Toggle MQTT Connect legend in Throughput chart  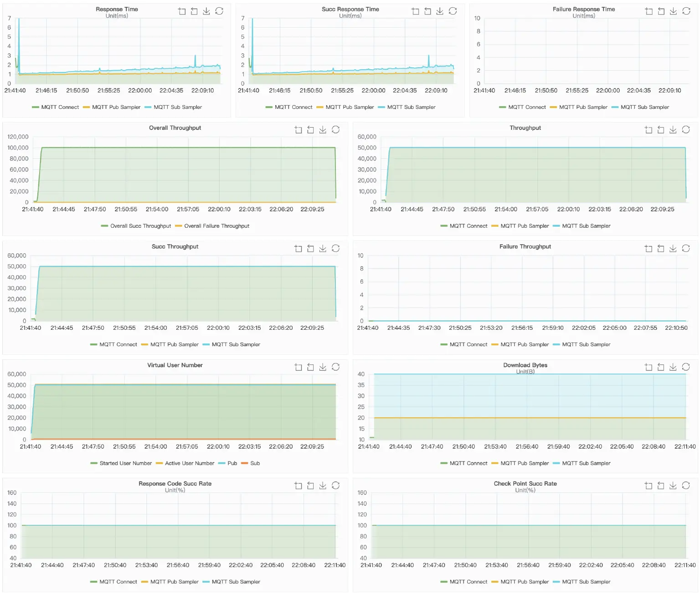point(468,226)
